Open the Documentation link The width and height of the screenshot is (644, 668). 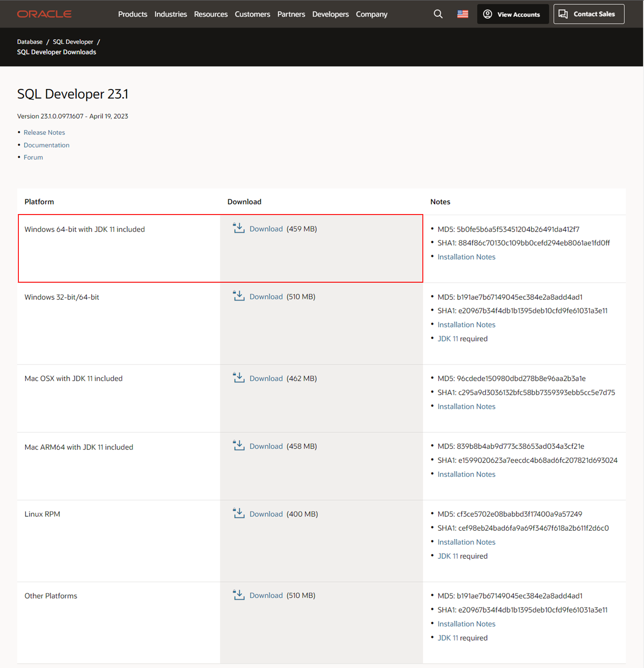(x=46, y=145)
